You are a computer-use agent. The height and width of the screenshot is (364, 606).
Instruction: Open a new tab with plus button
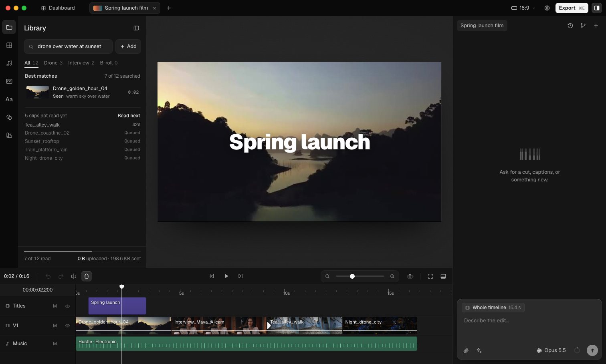(169, 8)
